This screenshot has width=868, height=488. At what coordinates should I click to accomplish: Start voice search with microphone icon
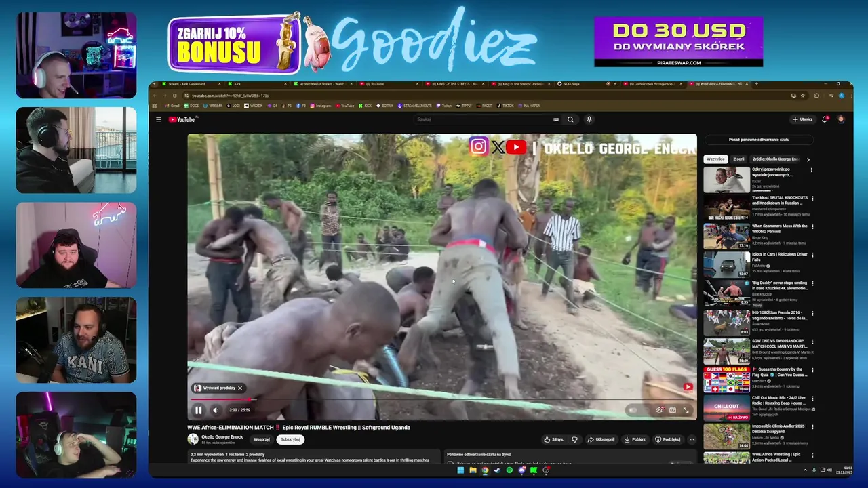point(589,119)
